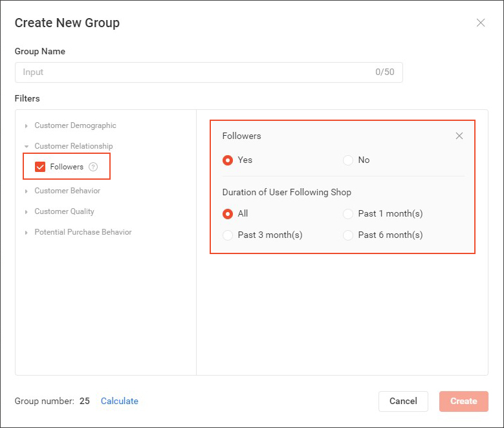504x428 pixels.
Task: Close the Create New Group dialog
Action: (x=481, y=23)
